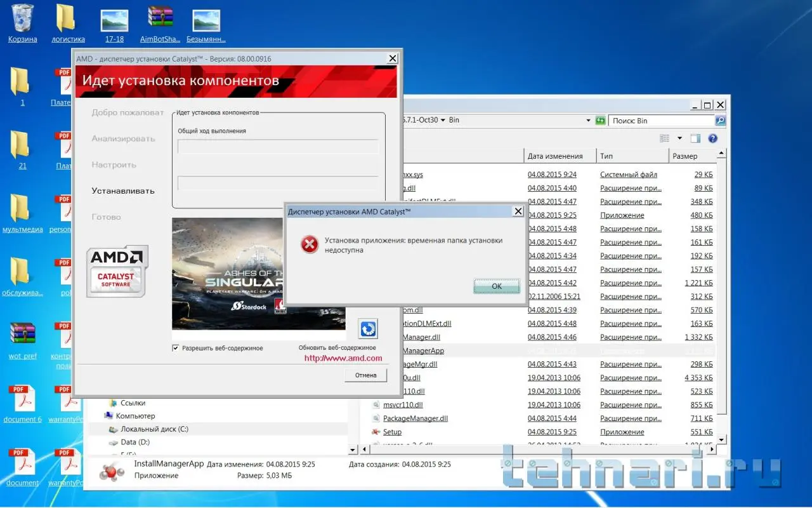Open Explorer help with the blue question mark
Viewport: 812px width, 508px height.
[712, 138]
